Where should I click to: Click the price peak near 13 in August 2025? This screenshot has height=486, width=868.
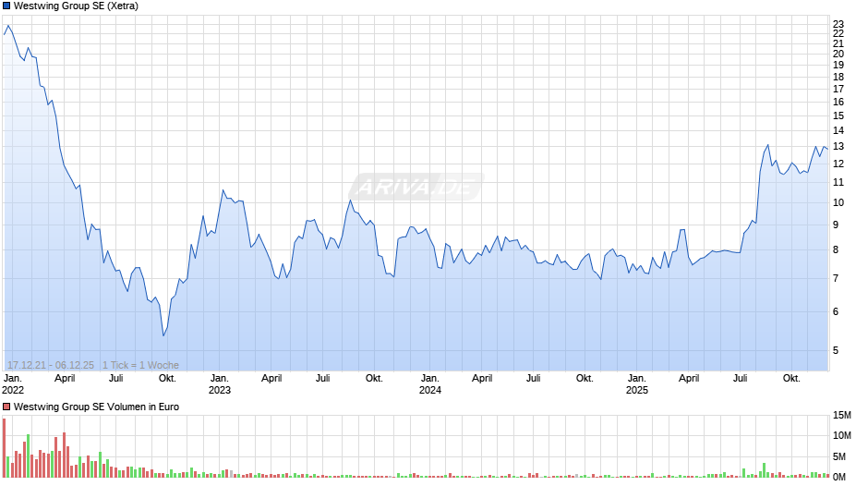[x=767, y=145]
